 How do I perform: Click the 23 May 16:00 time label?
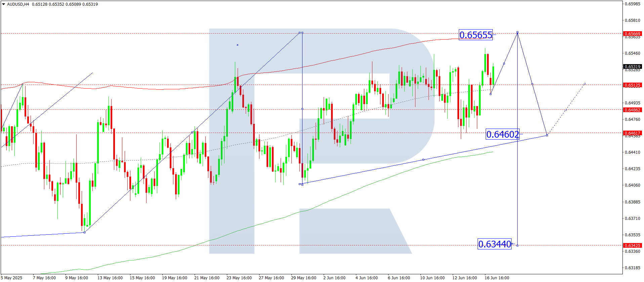239,278
